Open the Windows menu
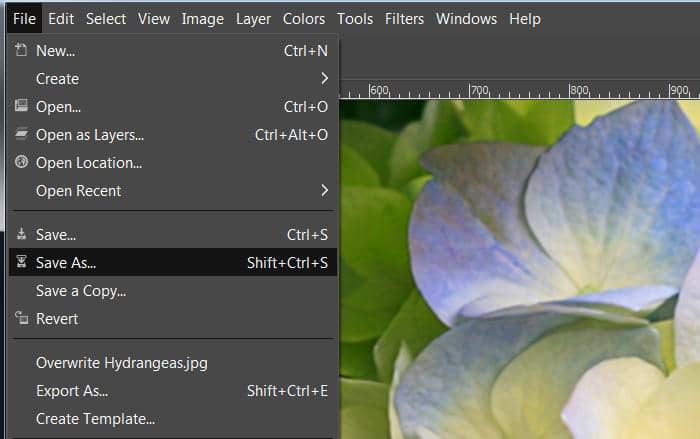 click(x=466, y=19)
